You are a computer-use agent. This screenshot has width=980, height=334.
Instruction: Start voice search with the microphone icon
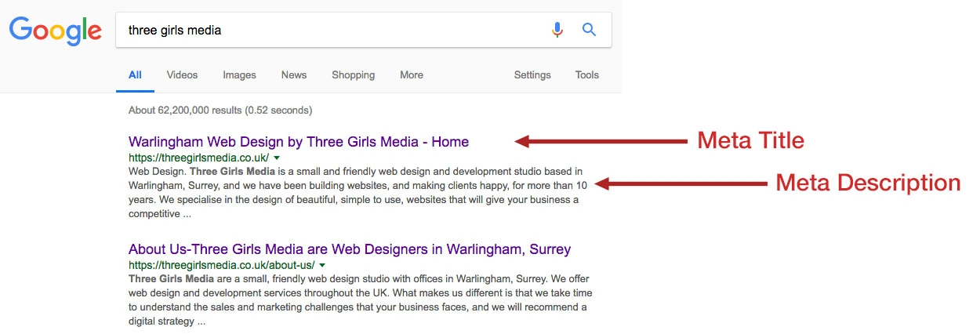click(557, 31)
